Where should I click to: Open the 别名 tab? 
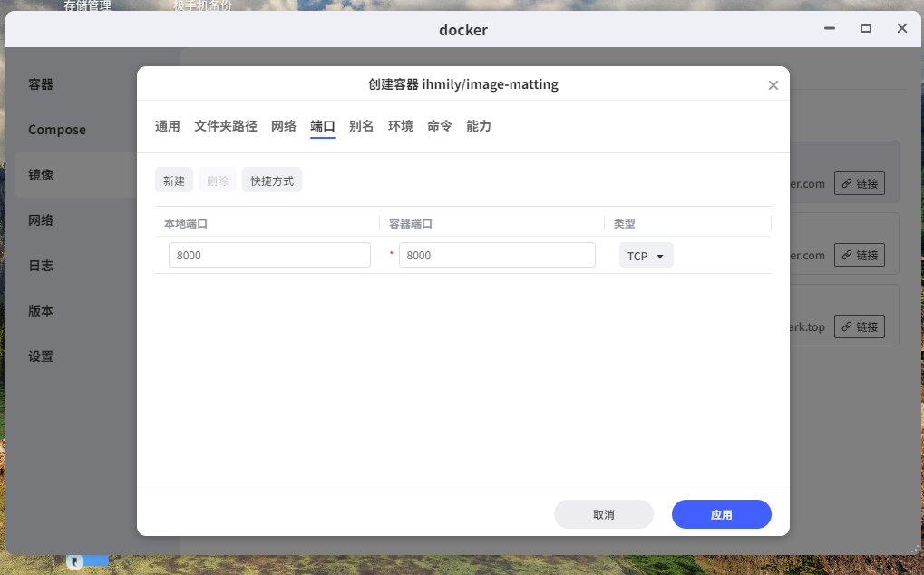tap(361, 126)
